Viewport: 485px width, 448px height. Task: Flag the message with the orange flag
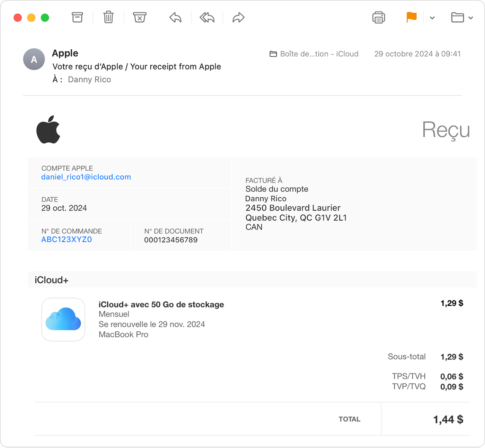click(x=411, y=17)
